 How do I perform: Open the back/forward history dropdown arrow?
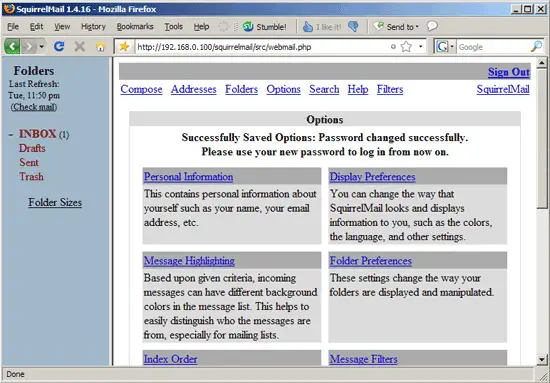(41, 47)
